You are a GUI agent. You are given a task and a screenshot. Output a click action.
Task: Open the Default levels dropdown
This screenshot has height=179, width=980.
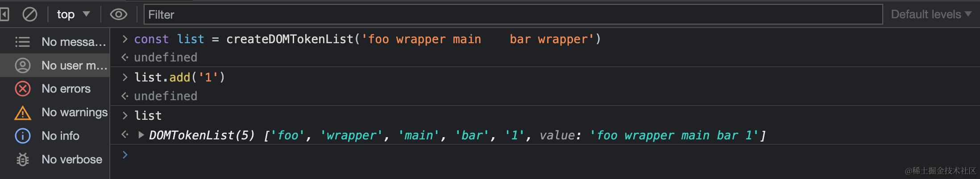[931, 15]
